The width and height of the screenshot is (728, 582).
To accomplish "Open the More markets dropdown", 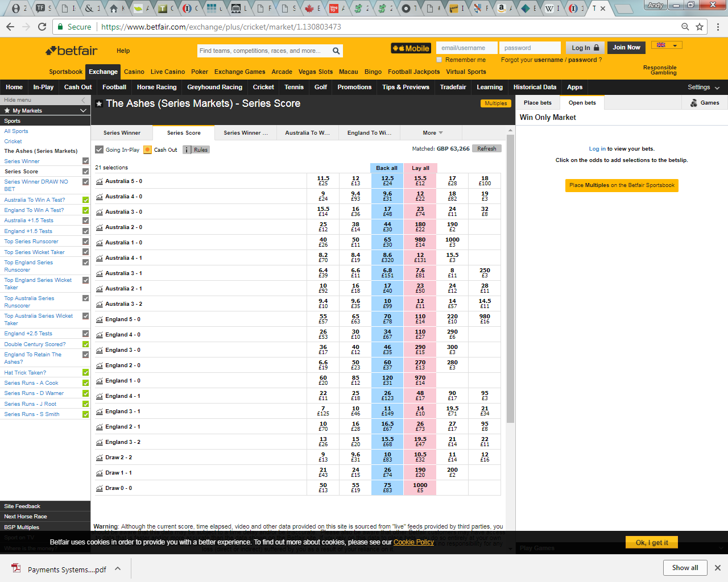I will tap(432, 133).
